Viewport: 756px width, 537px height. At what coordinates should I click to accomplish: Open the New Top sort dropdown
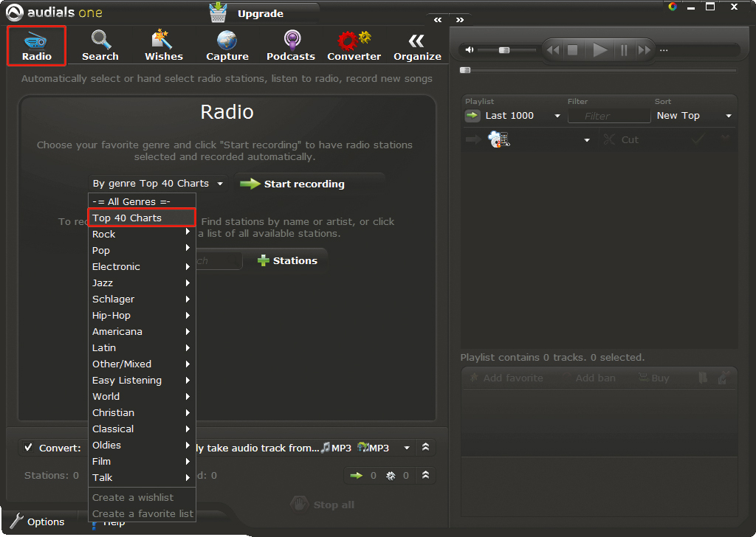click(693, 116)
